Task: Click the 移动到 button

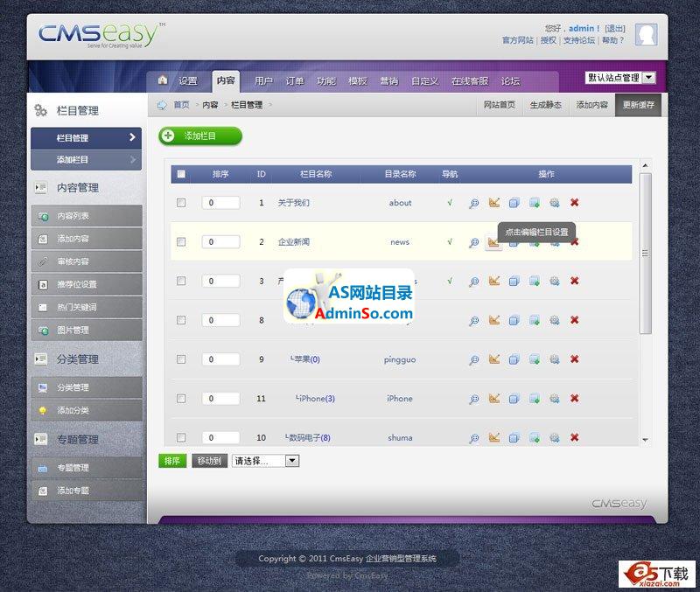Action: [x=209, y=461]
